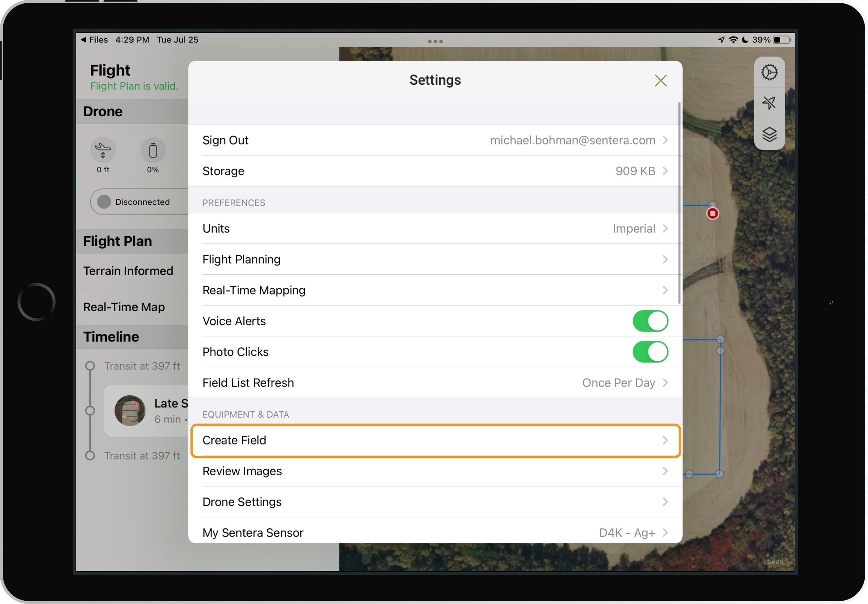Tap the drone battery icon
Image resolution: width=868 pixels, height=604 pixels.
click(153, 150)
